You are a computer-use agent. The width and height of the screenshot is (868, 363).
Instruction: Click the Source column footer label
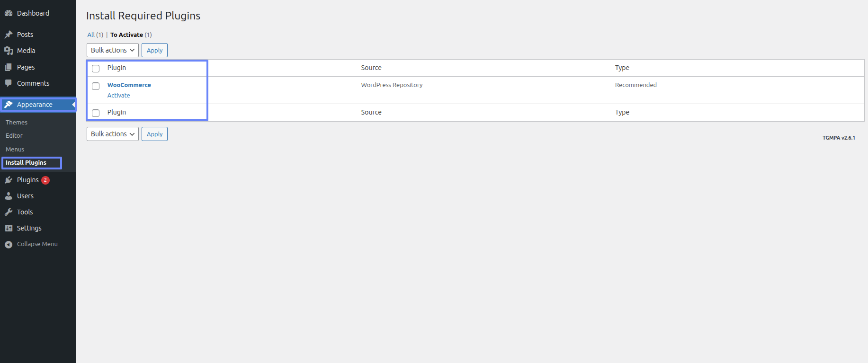pyautogui.click(x=371, y=113)
